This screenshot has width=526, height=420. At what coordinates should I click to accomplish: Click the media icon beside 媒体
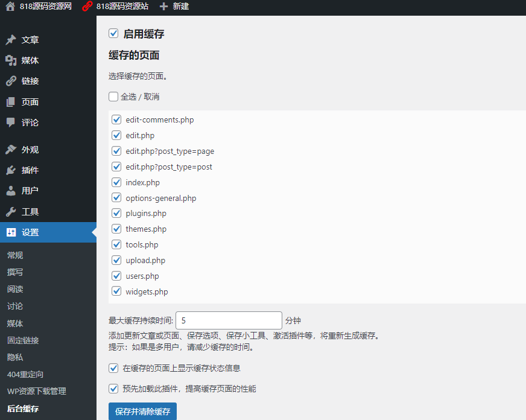(x=11, y=60)
